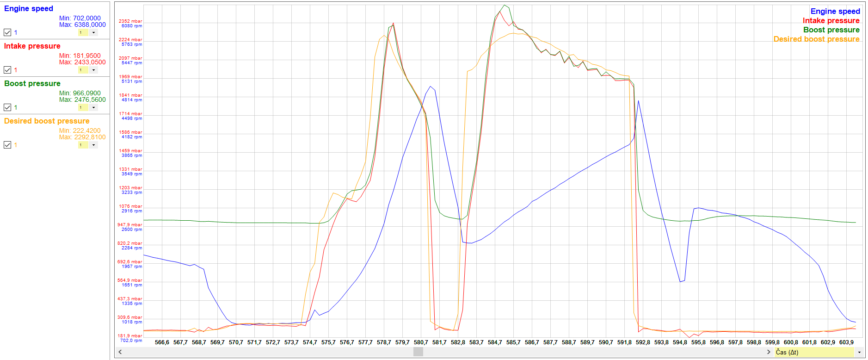
Task: Click the left scroll arrow under the chart
Action: pos(120,352)
